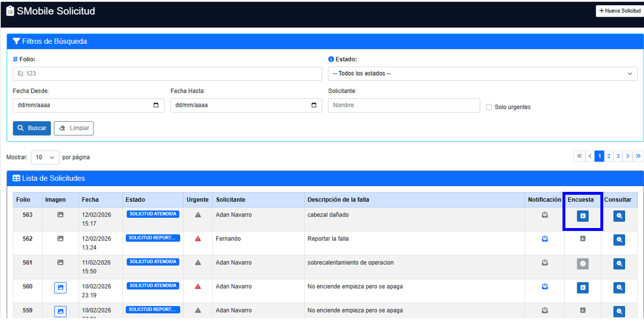This screenshot has width=644, height=328.
Task: Click survey icon for folio 559
Action: (583, 310)
